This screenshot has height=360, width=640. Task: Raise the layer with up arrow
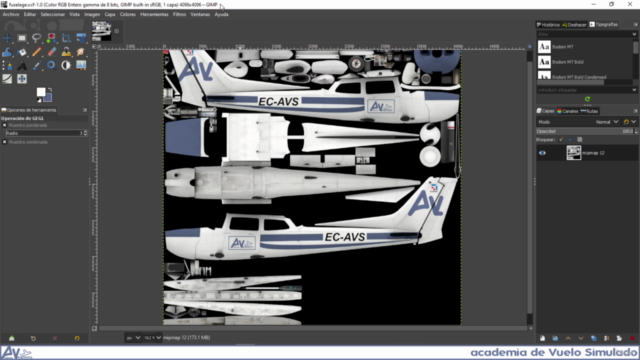coord(568,338)
